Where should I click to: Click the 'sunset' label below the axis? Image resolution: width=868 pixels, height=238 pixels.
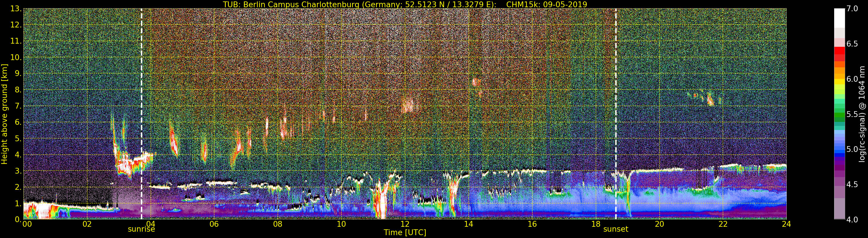click(x=615, y=229)
